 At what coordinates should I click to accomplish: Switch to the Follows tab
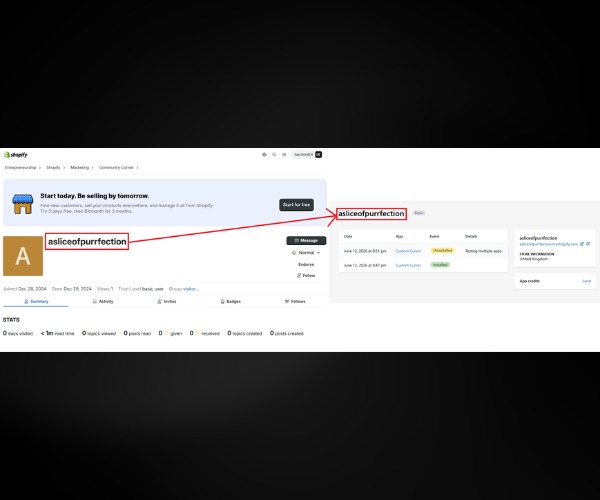(295, 301)
